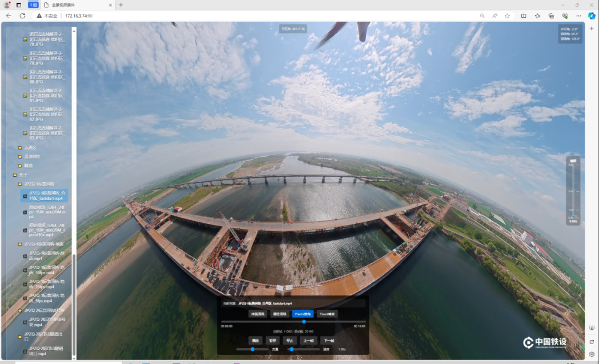Collapse the JPZQ-1标黄河桥 folder
The height and width of the screenshot is (364, 599).
coord(39,184)
